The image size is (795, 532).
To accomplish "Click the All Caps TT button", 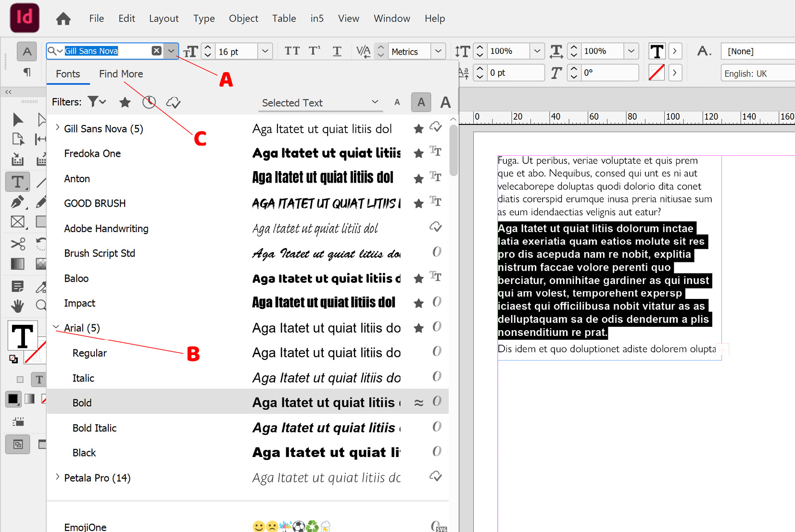I will (x=292, y=51).
